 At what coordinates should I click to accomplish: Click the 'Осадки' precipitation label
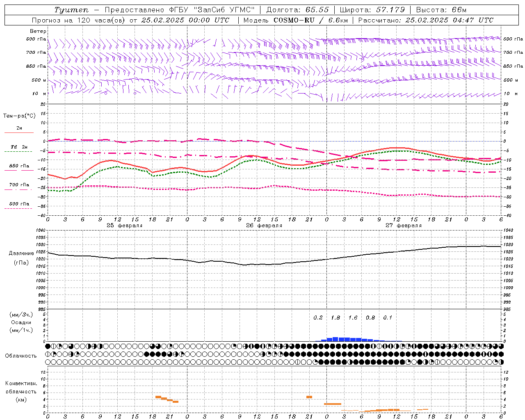21,322
